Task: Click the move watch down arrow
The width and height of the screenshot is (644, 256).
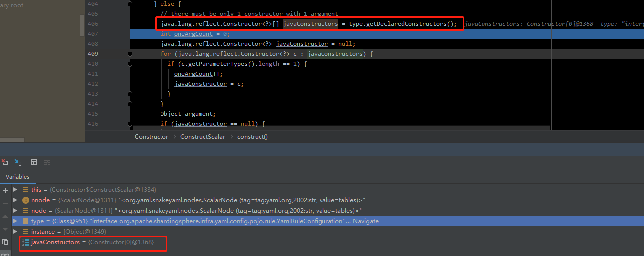Action: click(5, 229)
